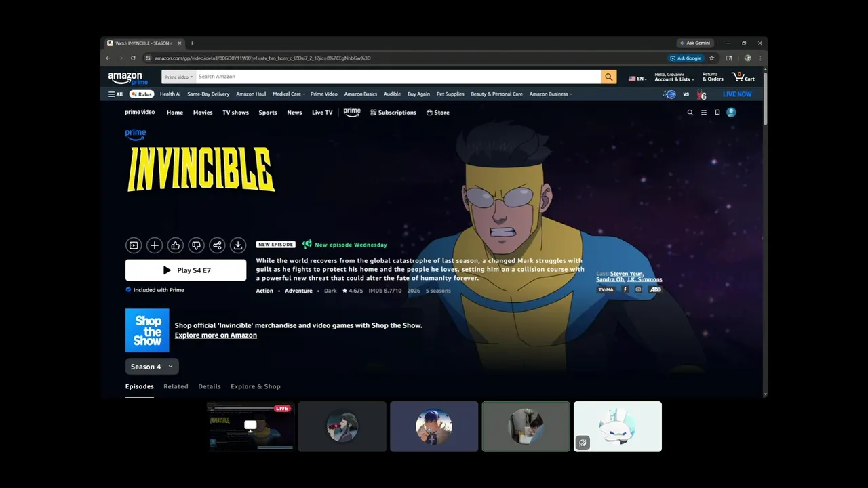This screenshot has height=488, width=868.
Task: Click the Share icon
Action: click(x=217, y=245)
